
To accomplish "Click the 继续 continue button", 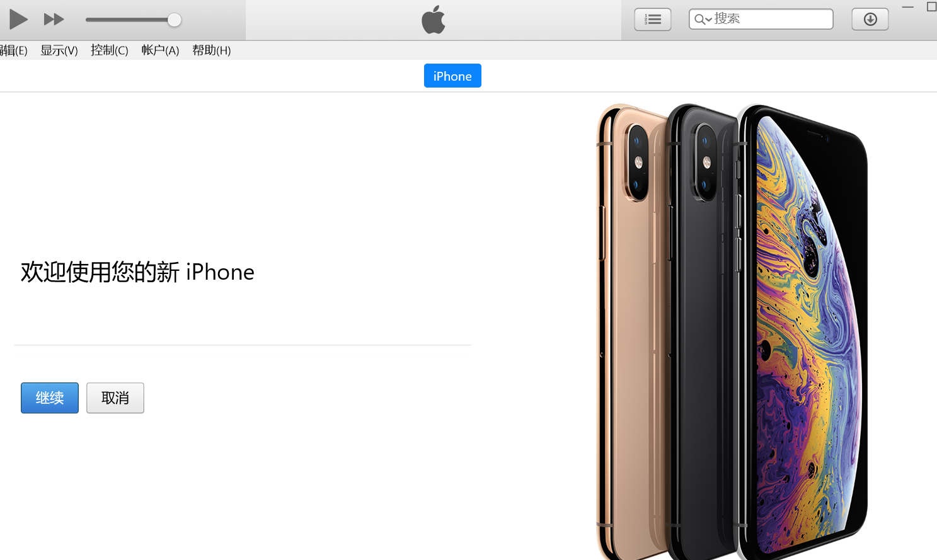I will (50, 398).
